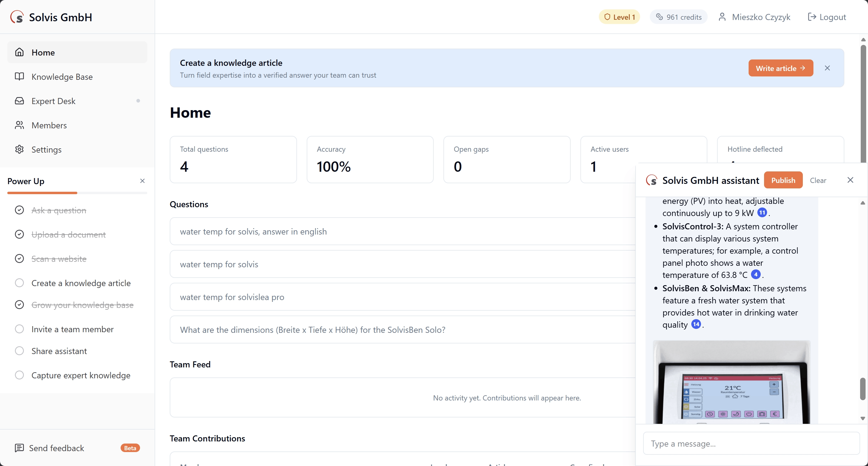Dismiss the knowledge article banner
Viewport: 868px width, 466px height.
point(827,68)
